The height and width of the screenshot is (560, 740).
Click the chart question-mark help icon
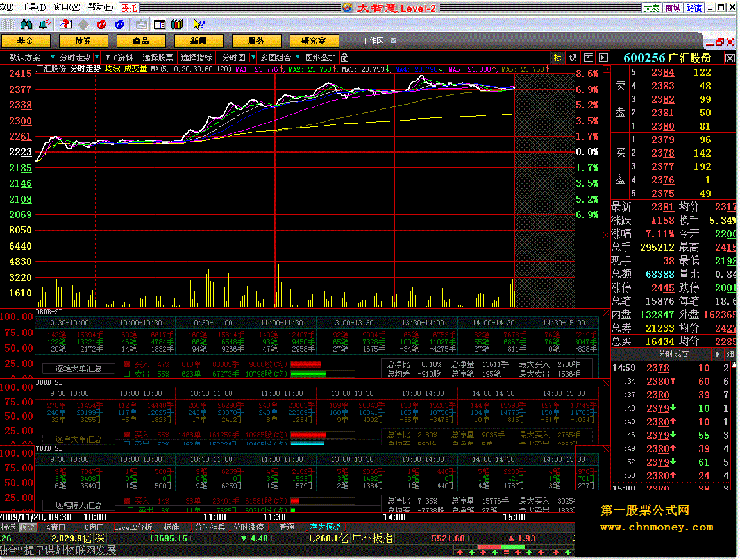pos(65,24)
